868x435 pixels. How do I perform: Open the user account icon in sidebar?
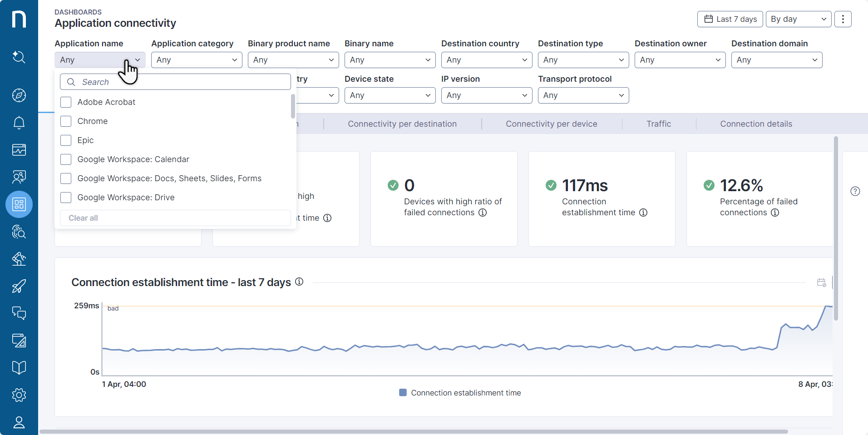[x=19, y=422]
